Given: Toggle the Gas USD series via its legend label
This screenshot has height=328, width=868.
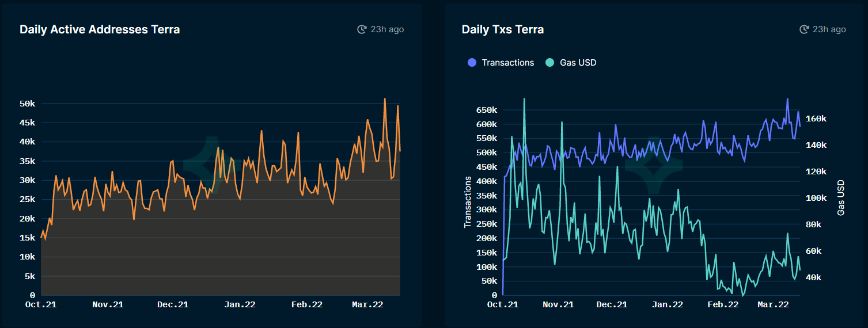Looking at the screenshot, I should (x=578, y=63).
